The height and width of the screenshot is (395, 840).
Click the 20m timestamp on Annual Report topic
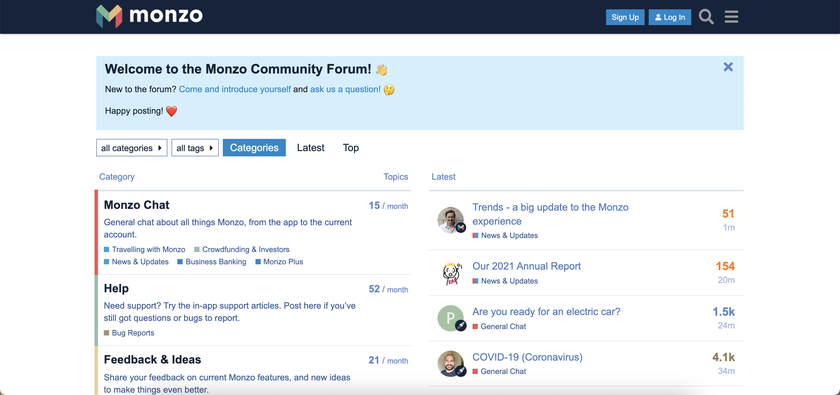pyautogui.click(x=726, y=280)
